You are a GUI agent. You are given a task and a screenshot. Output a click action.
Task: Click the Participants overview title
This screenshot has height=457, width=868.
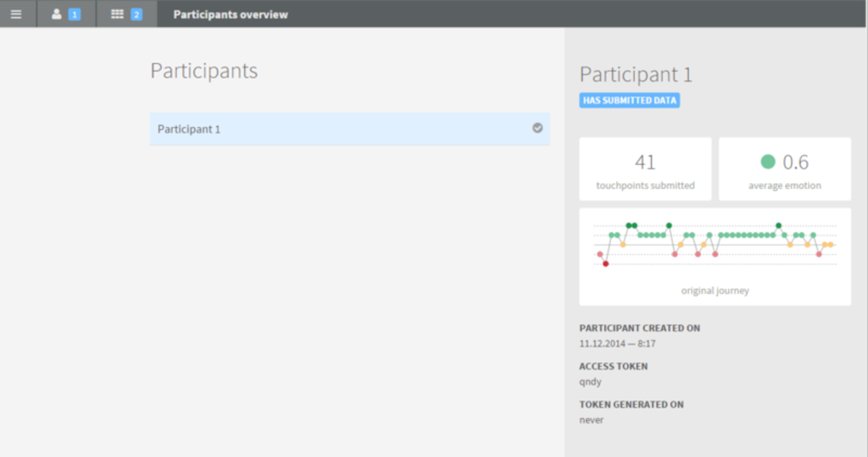click(x=230, y=14)
